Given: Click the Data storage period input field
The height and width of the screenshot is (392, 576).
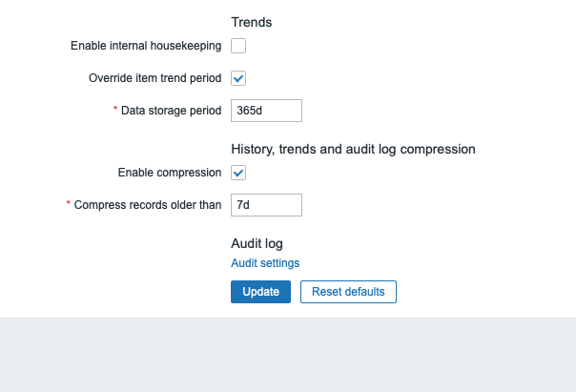Looking at the screenshot, I should 266,111.
